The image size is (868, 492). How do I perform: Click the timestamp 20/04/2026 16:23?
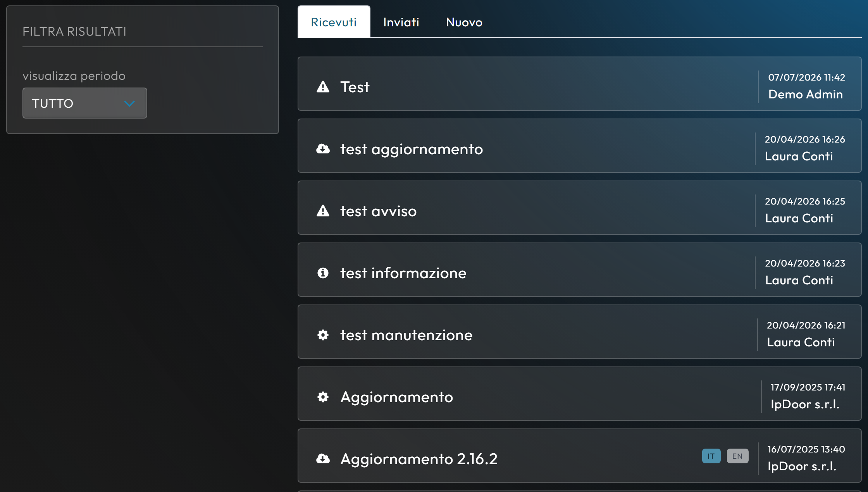(x=805, y=263)
